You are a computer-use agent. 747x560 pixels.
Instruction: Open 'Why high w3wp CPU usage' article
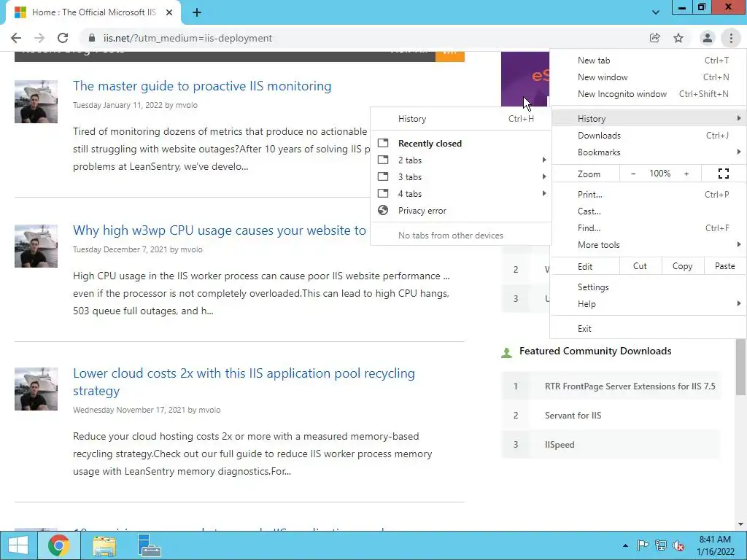220,230
